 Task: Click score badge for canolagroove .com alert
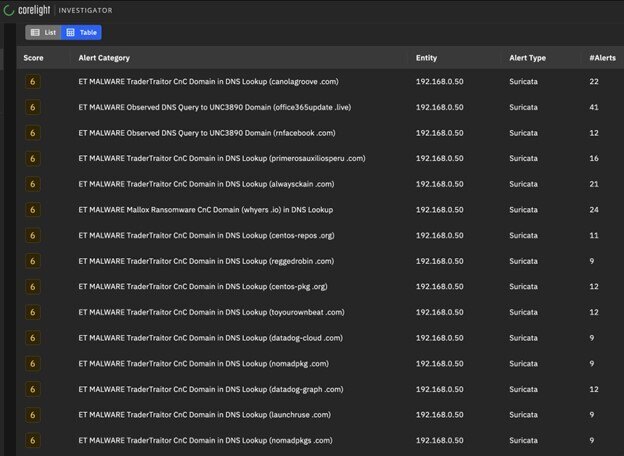point(33,80)
